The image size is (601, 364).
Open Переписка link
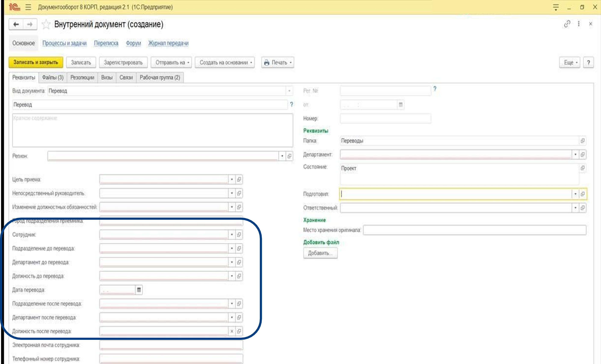tap(106, 43)
